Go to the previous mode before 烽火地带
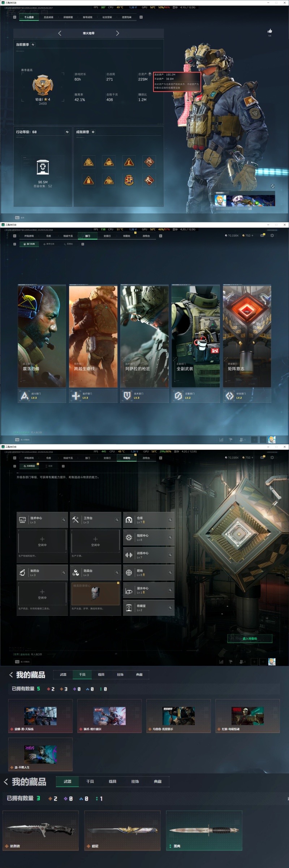 click(x=60, y=33)
